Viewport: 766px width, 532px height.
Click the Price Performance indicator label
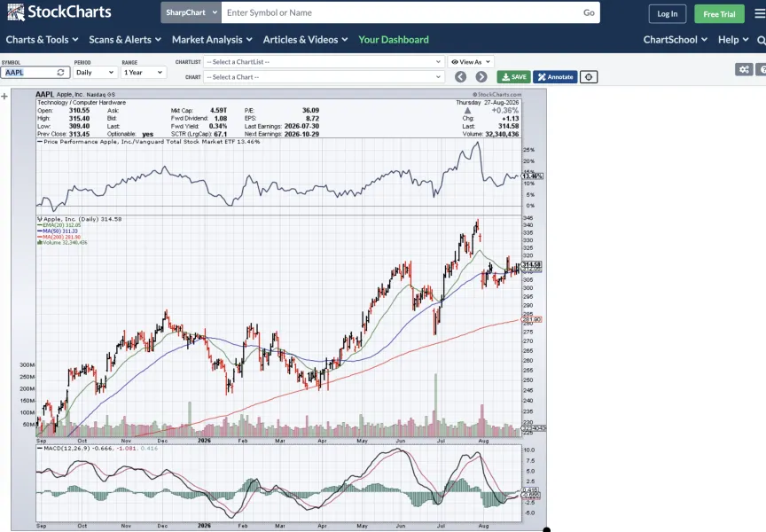pyautogui.click(x=149, y=142)
